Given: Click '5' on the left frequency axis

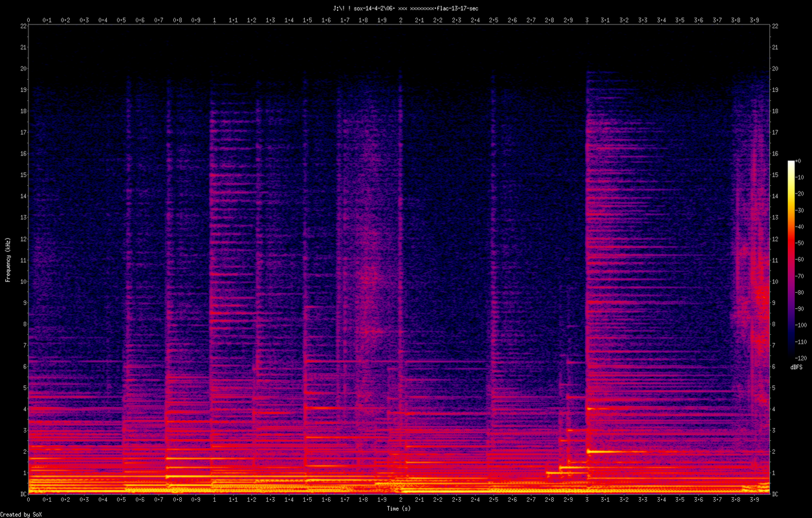Looking at the screenshot, I should (24, 388).
